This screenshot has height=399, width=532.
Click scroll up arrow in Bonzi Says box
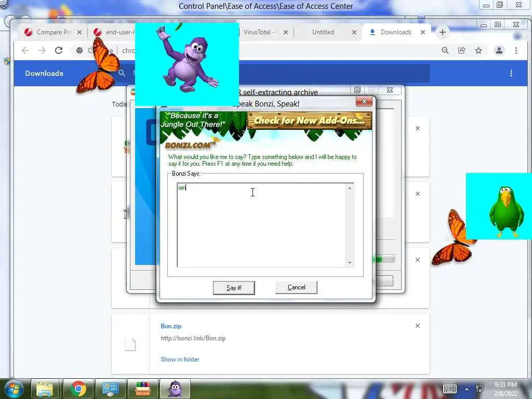click(350, 188)
